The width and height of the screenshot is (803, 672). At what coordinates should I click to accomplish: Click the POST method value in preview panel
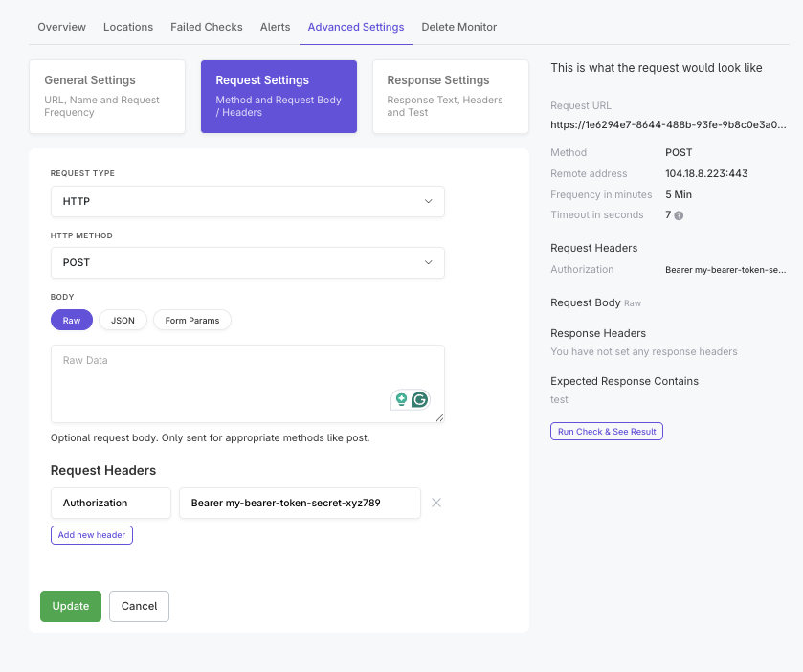point(679,152)
